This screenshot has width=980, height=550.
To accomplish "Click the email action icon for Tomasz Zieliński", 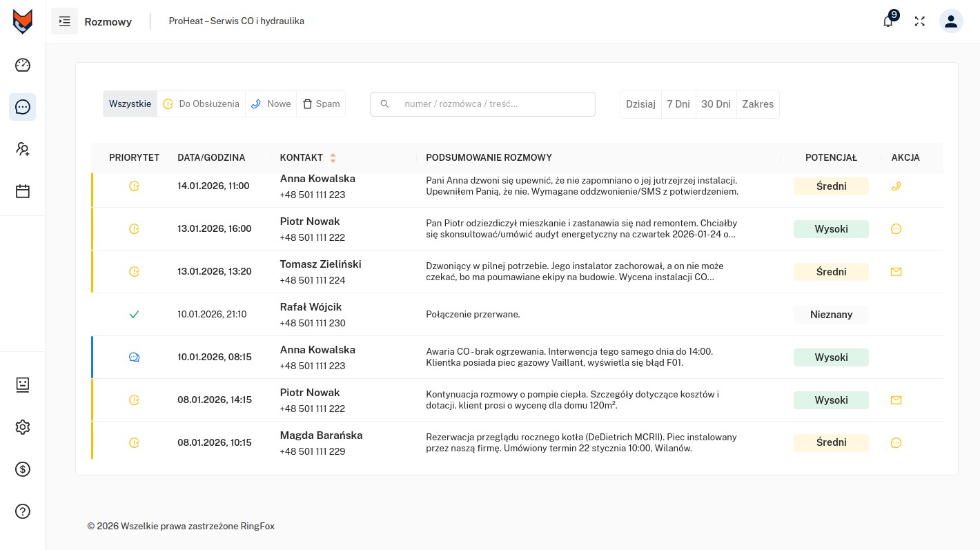I will (896, 272).
